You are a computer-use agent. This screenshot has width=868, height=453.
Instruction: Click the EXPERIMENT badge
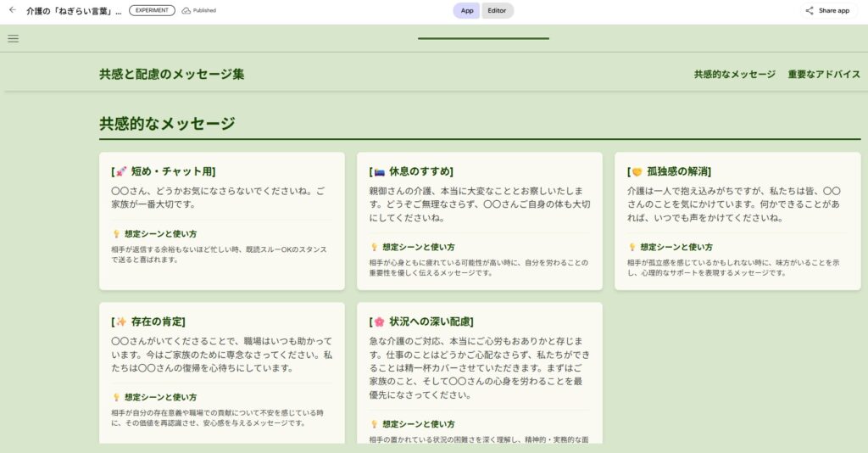[x=153, y=10]
